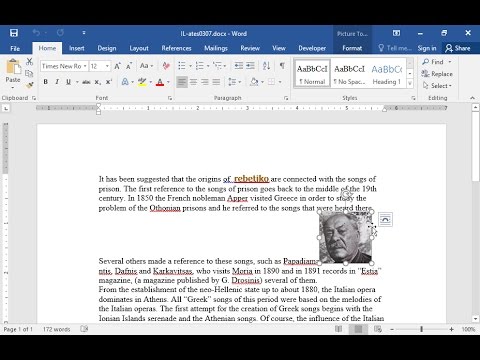Screen dimensions: 480x360
Task: Center align the paragraph
Action: tap(193, 82)
